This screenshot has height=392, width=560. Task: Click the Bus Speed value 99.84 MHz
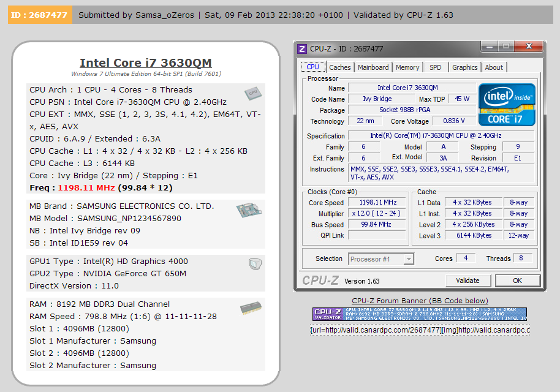point(377,225)
